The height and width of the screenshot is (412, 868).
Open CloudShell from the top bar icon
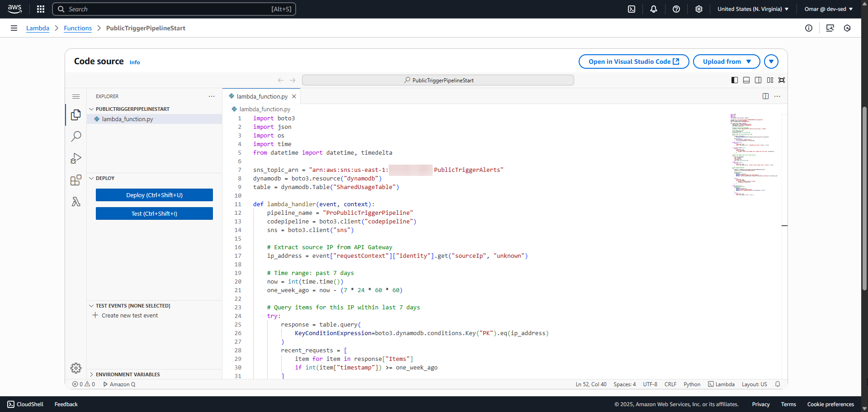(x=632, y=9)
